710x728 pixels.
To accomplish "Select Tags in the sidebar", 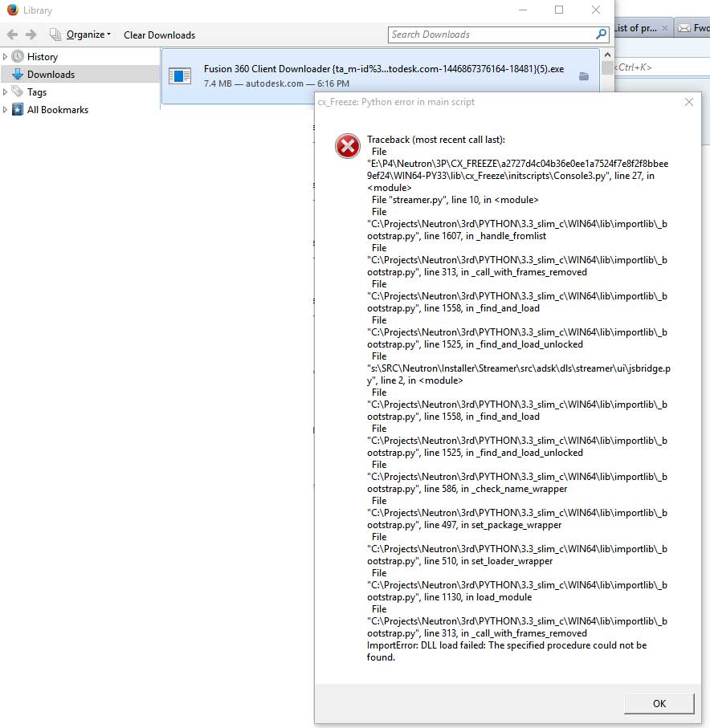I will 37,92.
